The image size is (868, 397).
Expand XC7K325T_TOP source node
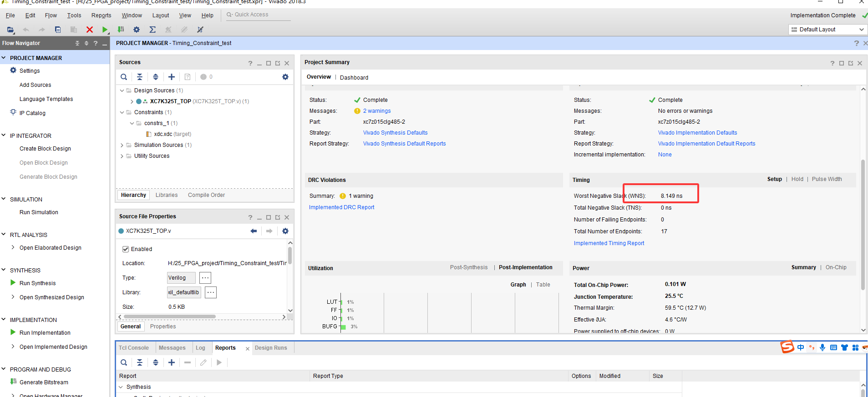click(x=132, y=101)
